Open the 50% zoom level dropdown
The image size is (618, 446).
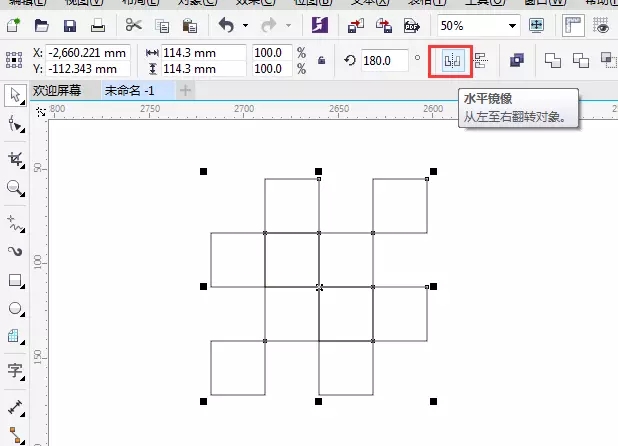pyautogui.click(x=512, y=26)
